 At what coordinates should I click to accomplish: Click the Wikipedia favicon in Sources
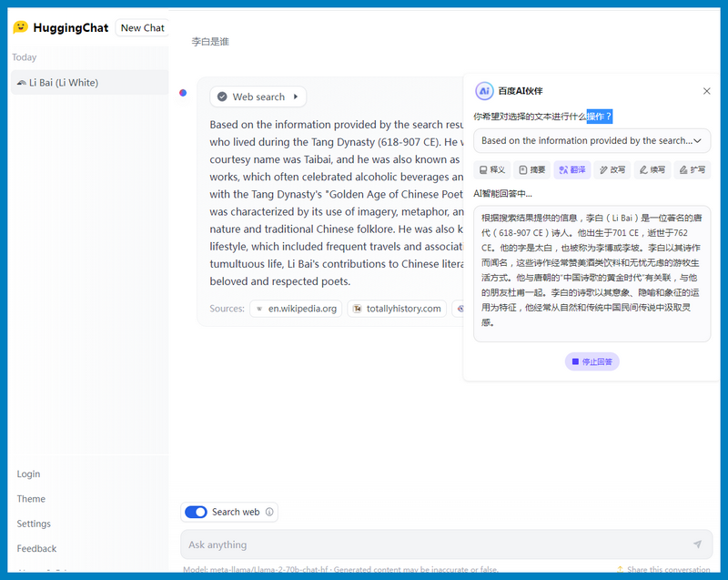[259, 309]
